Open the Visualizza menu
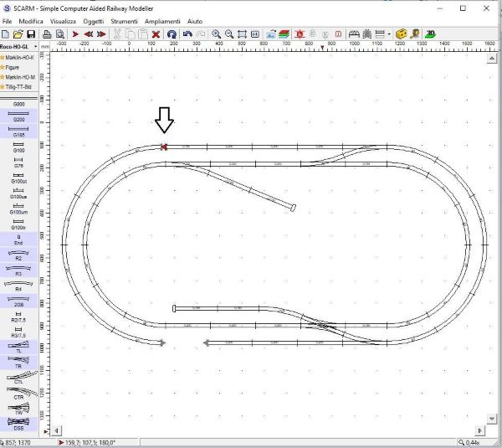This screenshot has width=502, height=448. point(62,20)
